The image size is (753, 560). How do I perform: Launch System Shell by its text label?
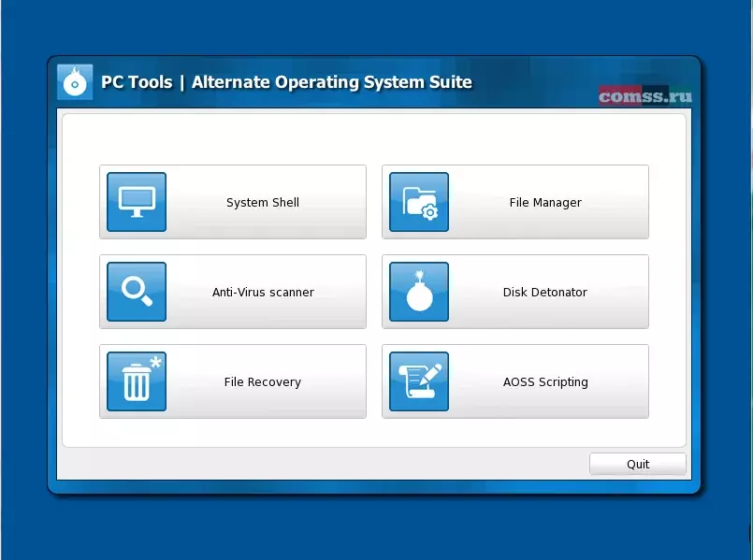pyautogui.click(x=263, y=203)
